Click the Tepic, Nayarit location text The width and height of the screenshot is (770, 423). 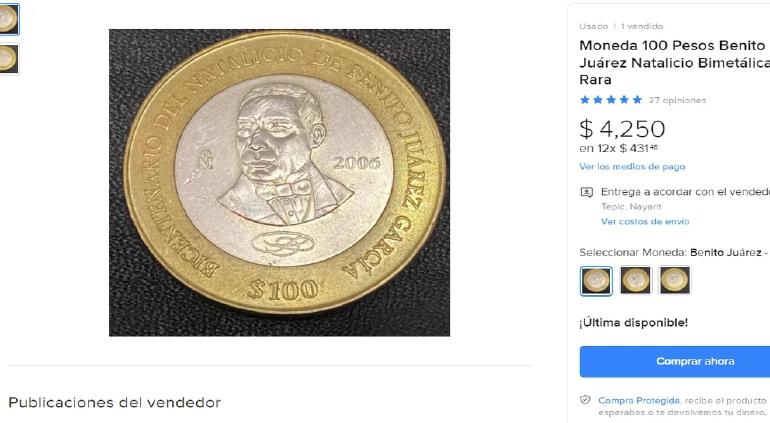(x=631, y=207)
